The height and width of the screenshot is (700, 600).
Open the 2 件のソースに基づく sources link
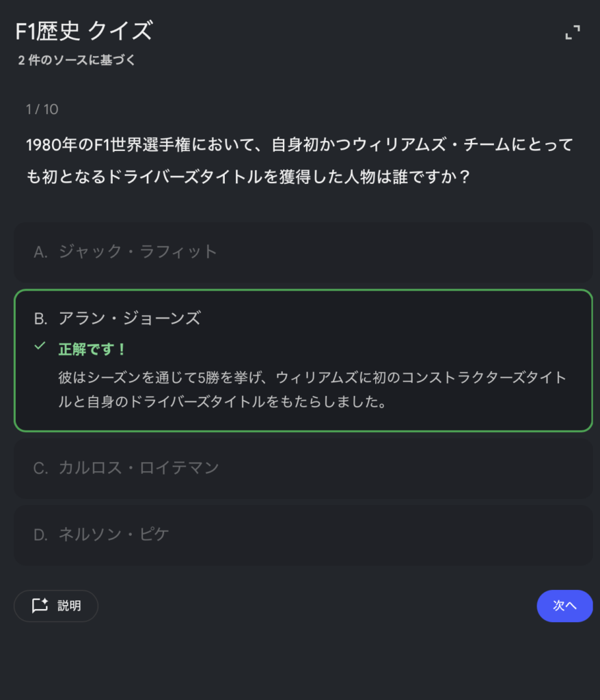click(77, 60)
